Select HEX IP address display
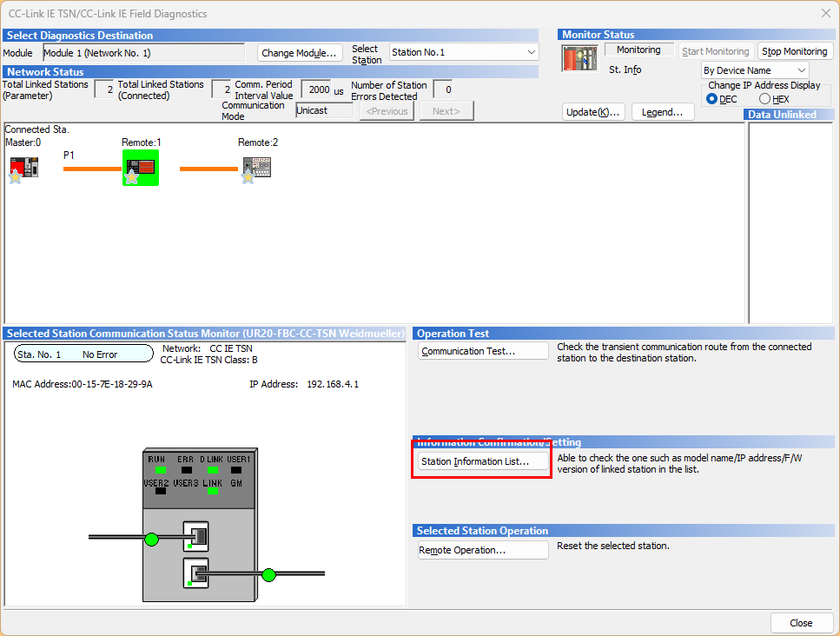This screenshot has height=636, width=840. 764,99
